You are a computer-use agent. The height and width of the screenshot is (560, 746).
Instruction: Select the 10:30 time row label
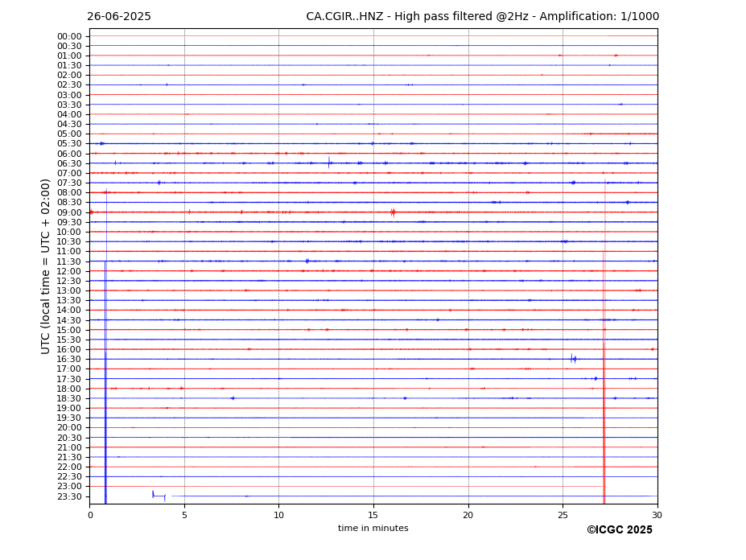tap(69, 241)
